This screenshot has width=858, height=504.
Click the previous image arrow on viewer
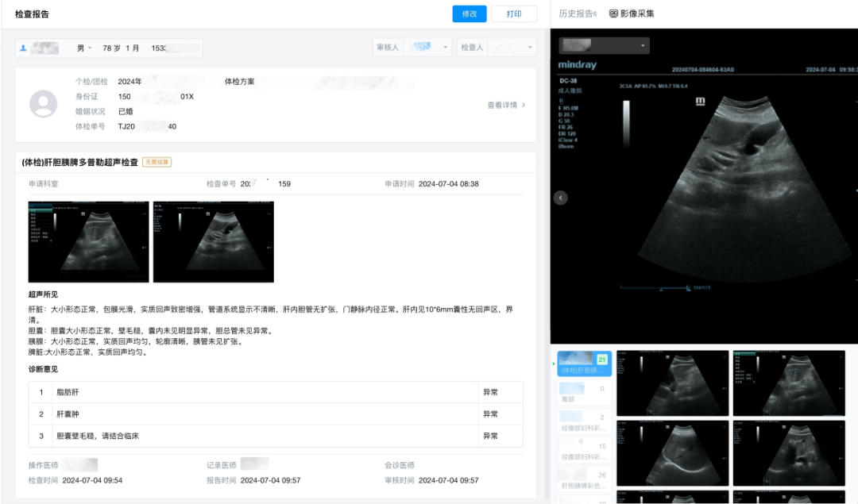pos(560,198)
